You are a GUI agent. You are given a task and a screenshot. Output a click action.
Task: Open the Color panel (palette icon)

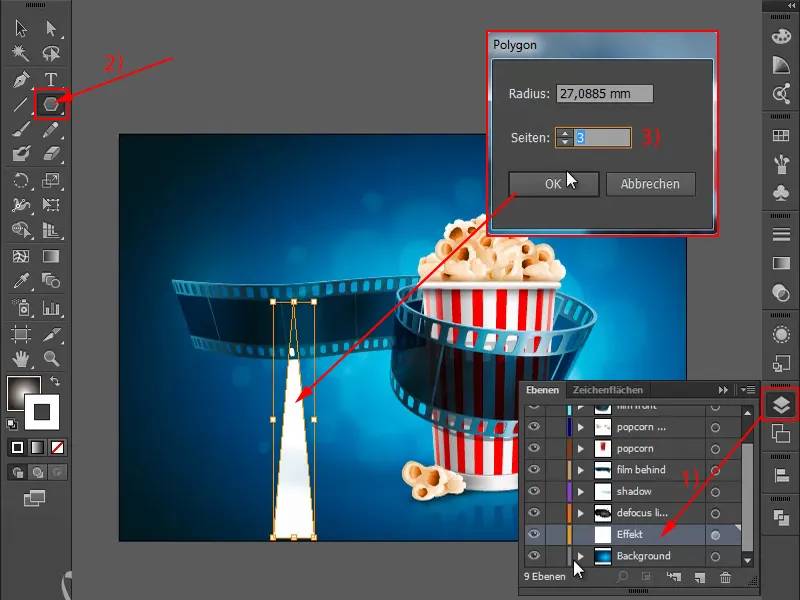(781, 37)
